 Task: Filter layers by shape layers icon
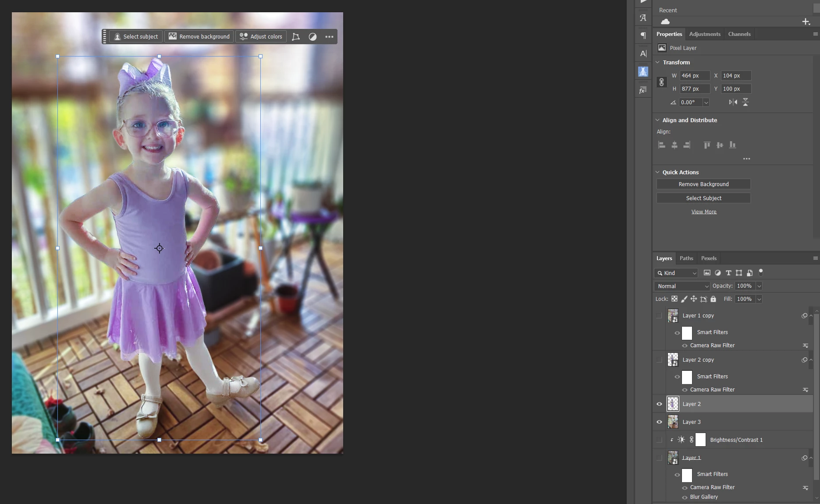pos(739,273)
